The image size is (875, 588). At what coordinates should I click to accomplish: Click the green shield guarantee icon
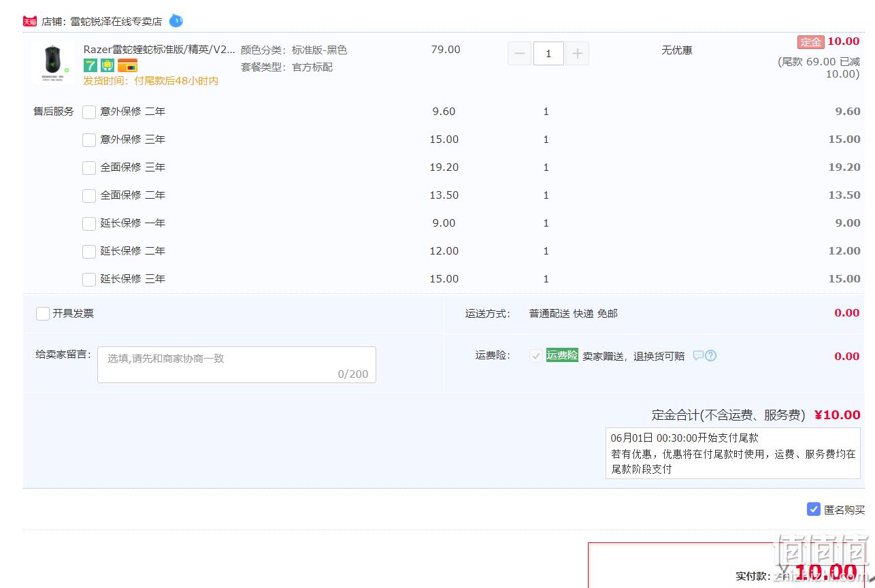pyautogui.click(x=107, y=65)
